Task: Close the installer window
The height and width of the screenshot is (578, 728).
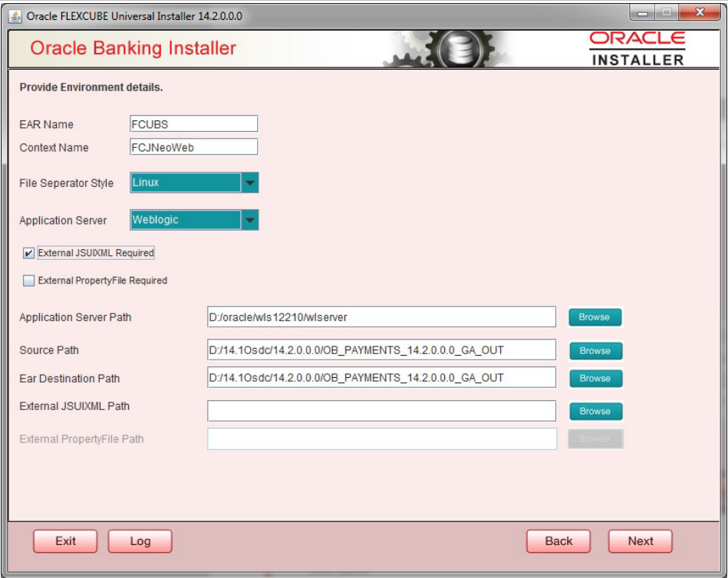Action: pyautogui.click(x=700, y=12)
